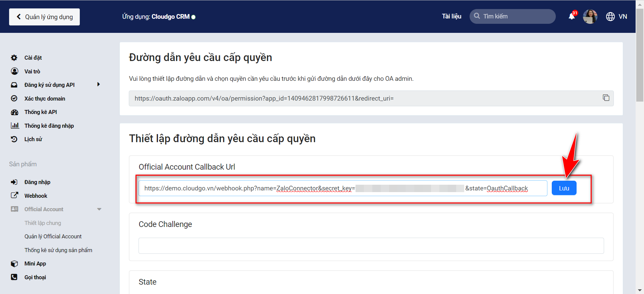The height and width of the screenshot is (294, 644).
Task: Open Gọi thoại menu item
Action: 35,277
